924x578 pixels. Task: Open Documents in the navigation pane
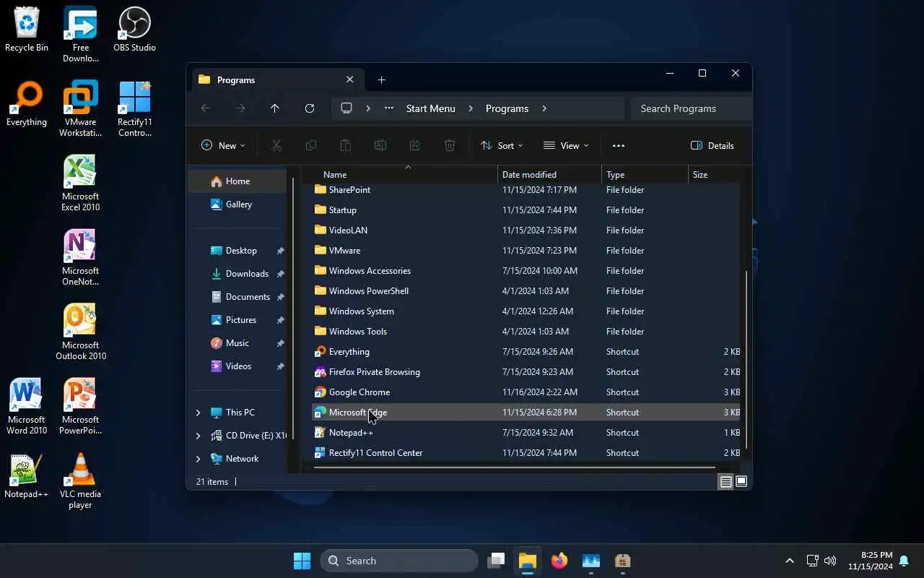(x=248, y=297)
